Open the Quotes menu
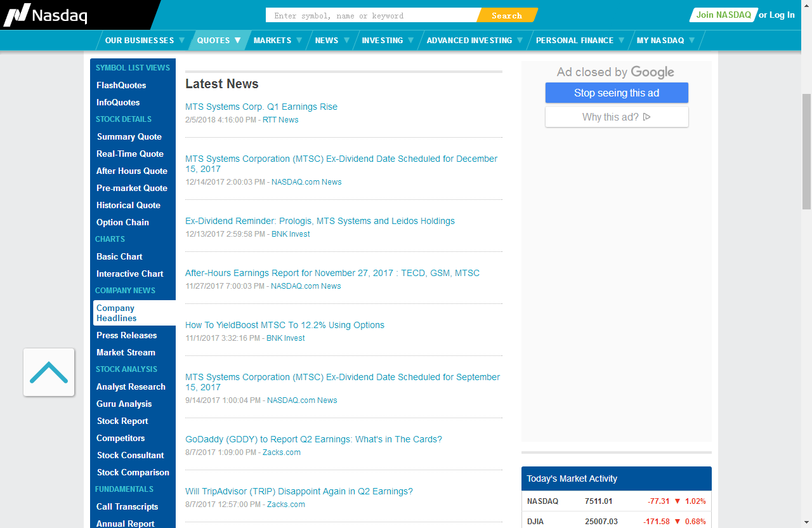Viewport: 812px width, 528px height. tap(213, 40)
